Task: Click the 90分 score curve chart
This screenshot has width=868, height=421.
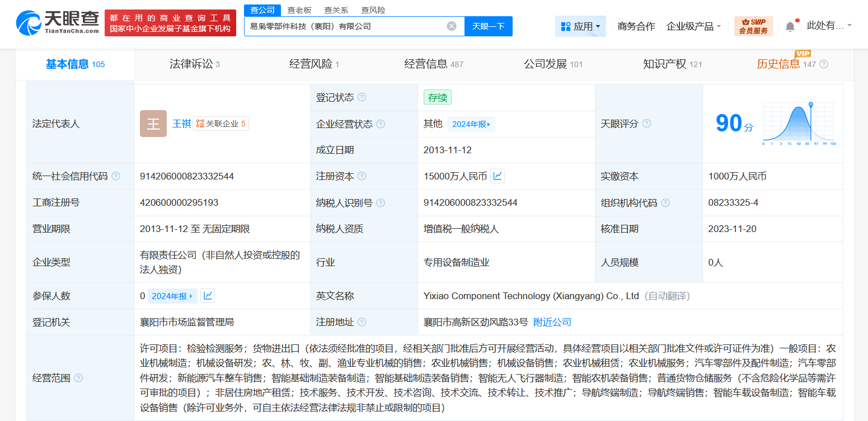Action: [797, 122]
